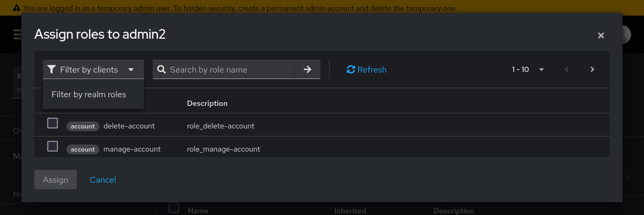Open the 1 - 10 pagination dropdown
This screenshot has width=644, height=215.
tap(528, 69)
